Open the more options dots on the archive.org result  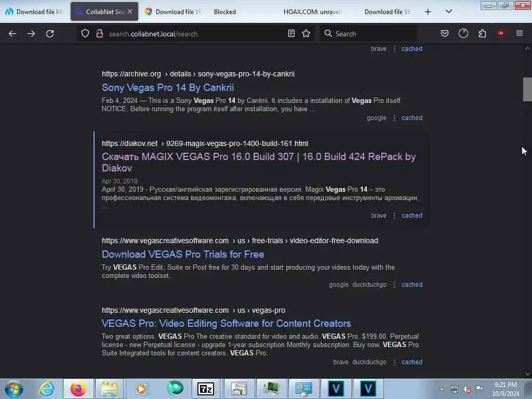(x=394, y=118)
